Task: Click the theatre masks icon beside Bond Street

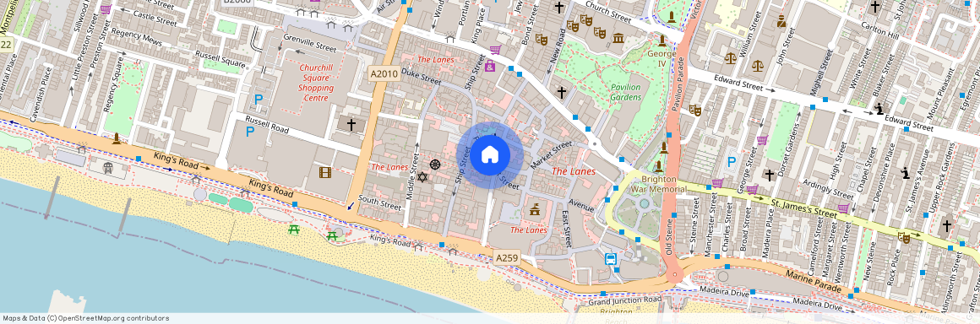Action: (542, 40)
